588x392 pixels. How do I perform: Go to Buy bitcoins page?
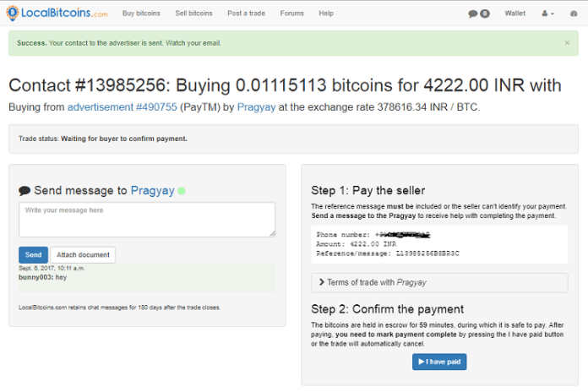(x=141, y=14)
